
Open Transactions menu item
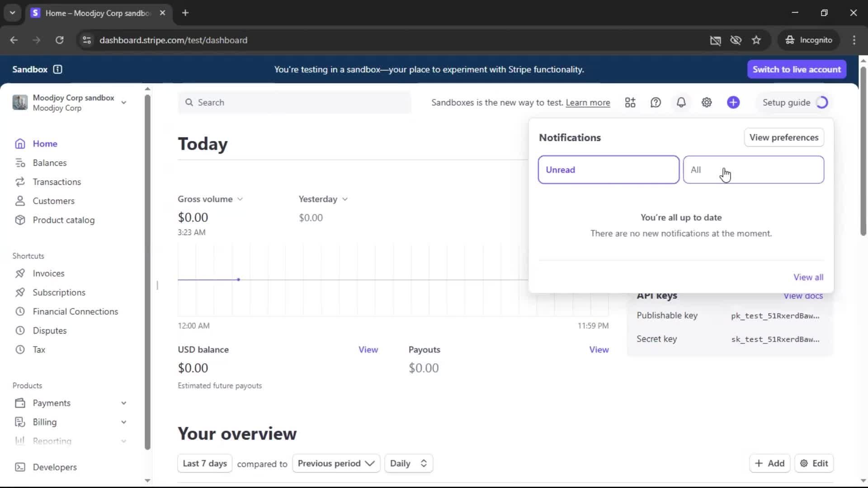tap(57, 182)
